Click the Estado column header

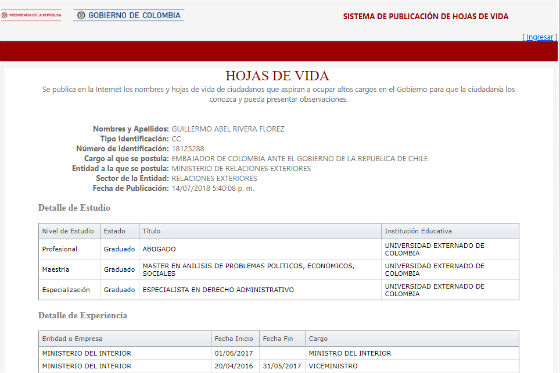point(120,231)
